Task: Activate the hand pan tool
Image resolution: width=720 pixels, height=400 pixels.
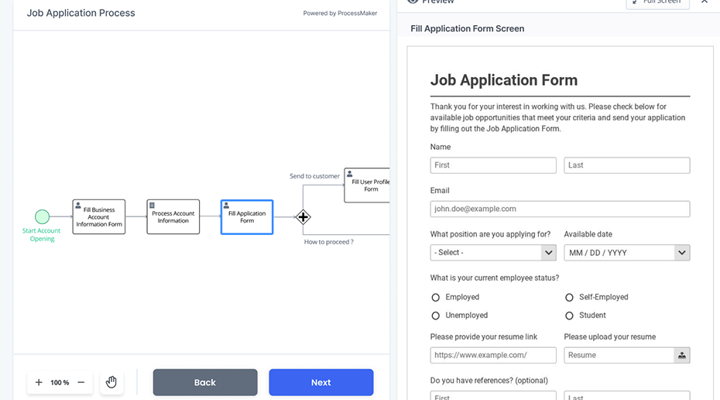Action: point(112,382)
